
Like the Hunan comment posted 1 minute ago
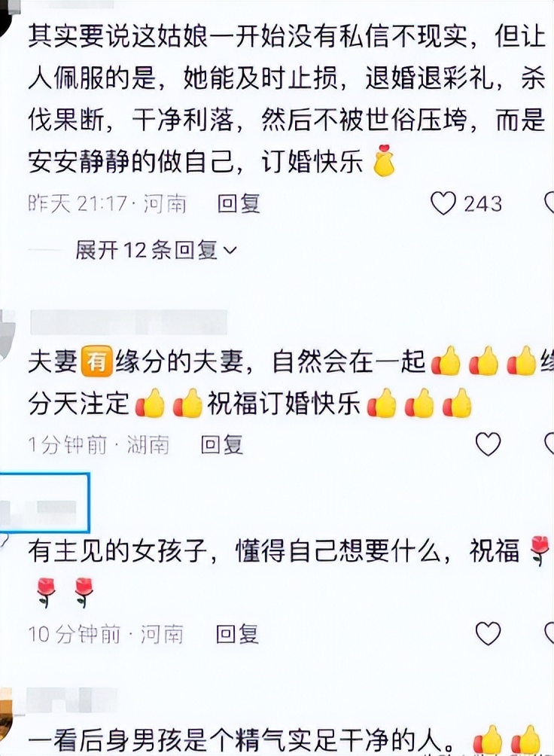coord(488,444)
